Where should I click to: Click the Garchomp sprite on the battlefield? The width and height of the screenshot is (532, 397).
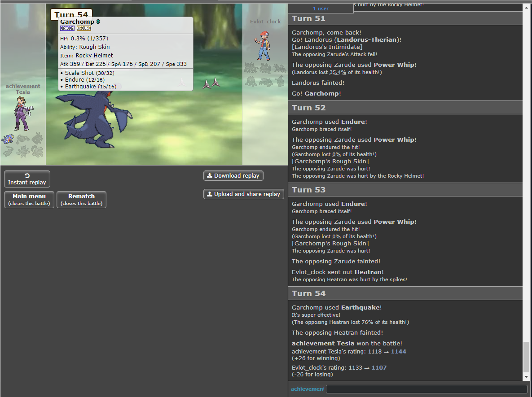94,119
